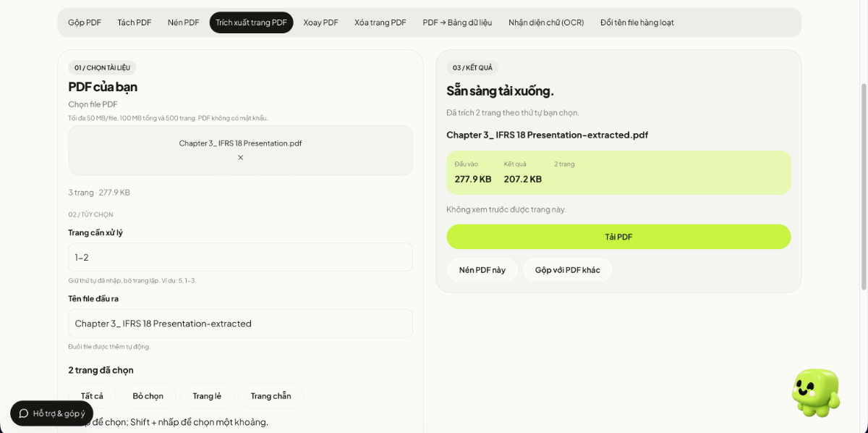Focus the Tên file đầu ra name field
This screenshot has width=868, height=433.
[x=240, y=323]
